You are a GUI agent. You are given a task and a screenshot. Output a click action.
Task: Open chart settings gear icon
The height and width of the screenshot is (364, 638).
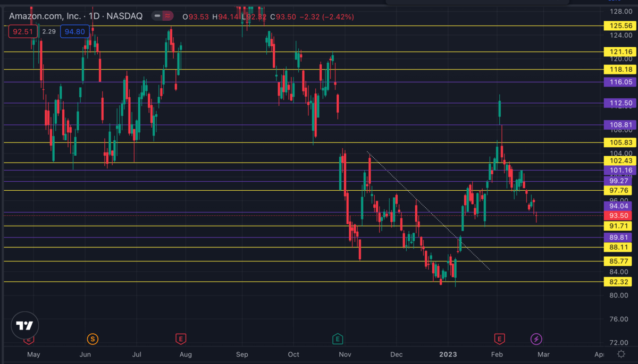[x=621, y=354]
